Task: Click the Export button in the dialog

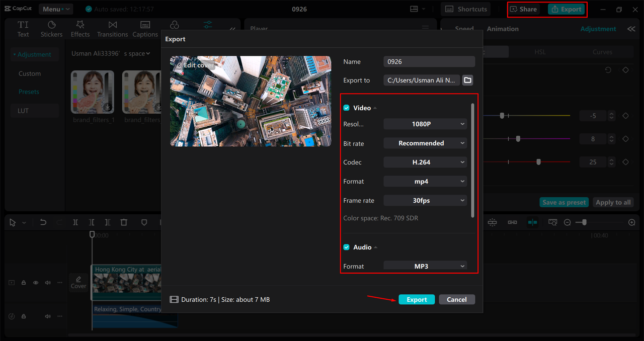Action: click(x=417, y=299)
